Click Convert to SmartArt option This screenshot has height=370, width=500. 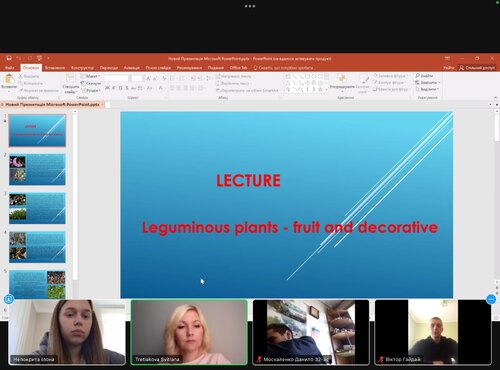point(248,90)
